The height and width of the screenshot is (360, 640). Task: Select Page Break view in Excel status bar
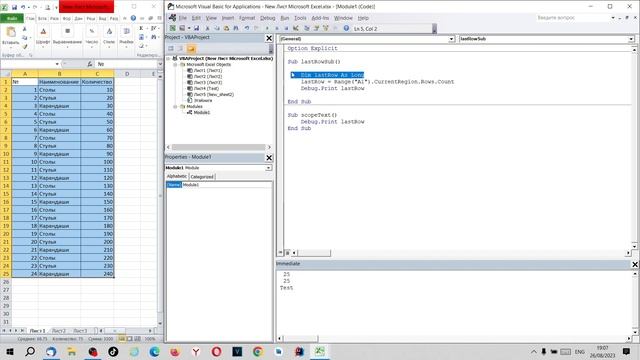tap(138, 339)
